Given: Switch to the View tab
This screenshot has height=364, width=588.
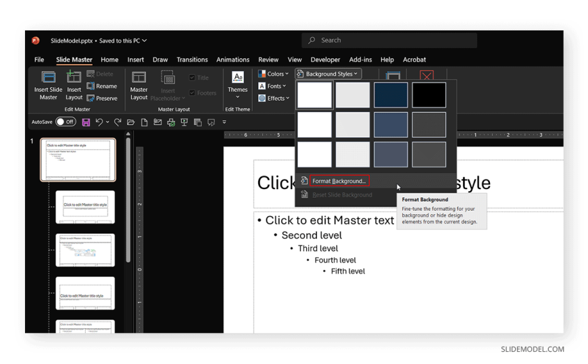Looking at the screenshot, I should (295, 59).
